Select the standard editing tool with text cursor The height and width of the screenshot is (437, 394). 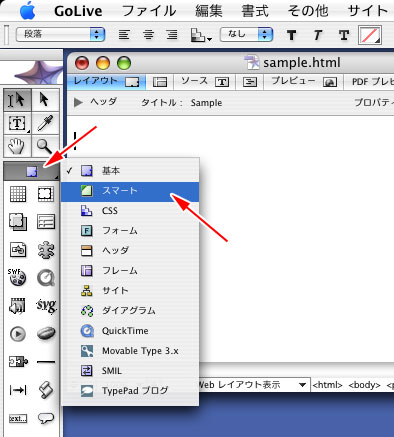[x=18, y=100]
